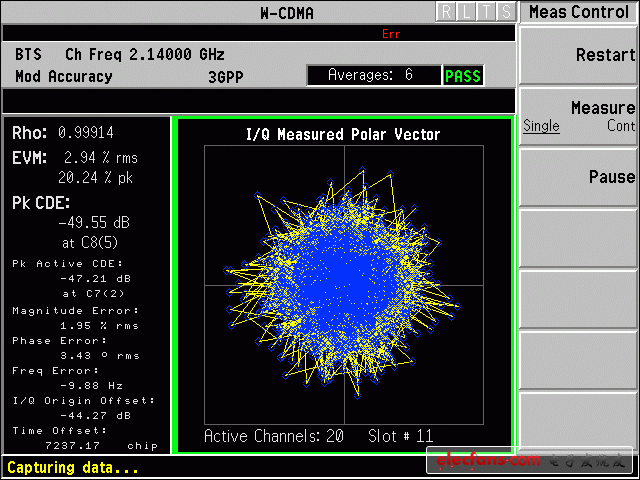Click the I/Q Measured Polar Vector plot center
The width and height of the screenshot is (640, 480).
coord(344,285)
